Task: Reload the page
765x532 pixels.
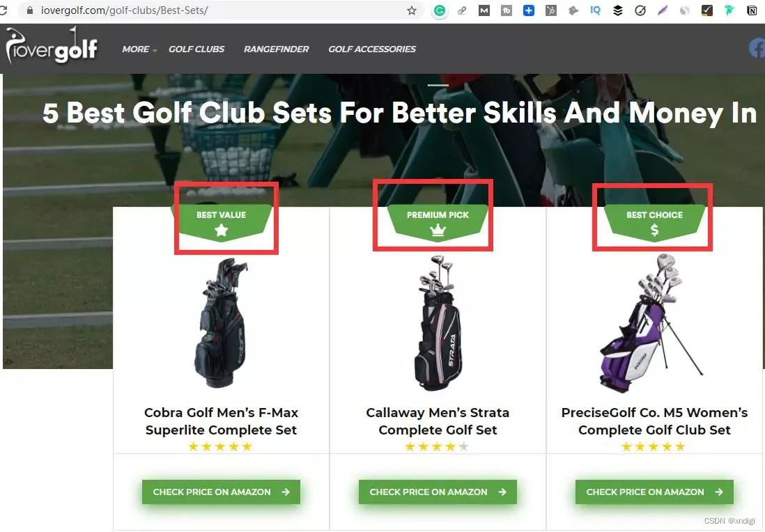Action: [3, 10]
